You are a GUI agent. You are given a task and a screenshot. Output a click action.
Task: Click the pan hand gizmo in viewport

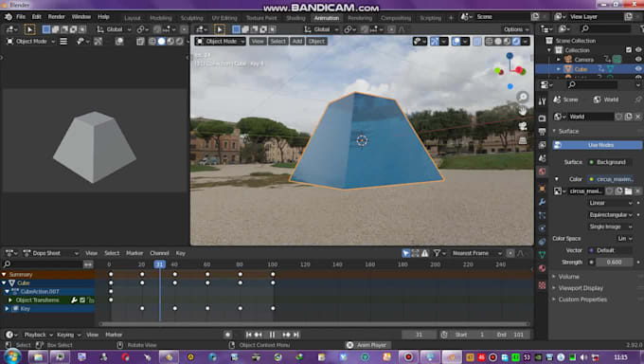point(523,111)
